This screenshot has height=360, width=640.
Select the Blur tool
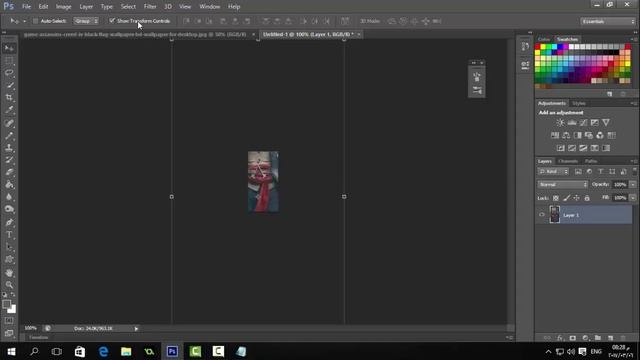tap(9, 197)
